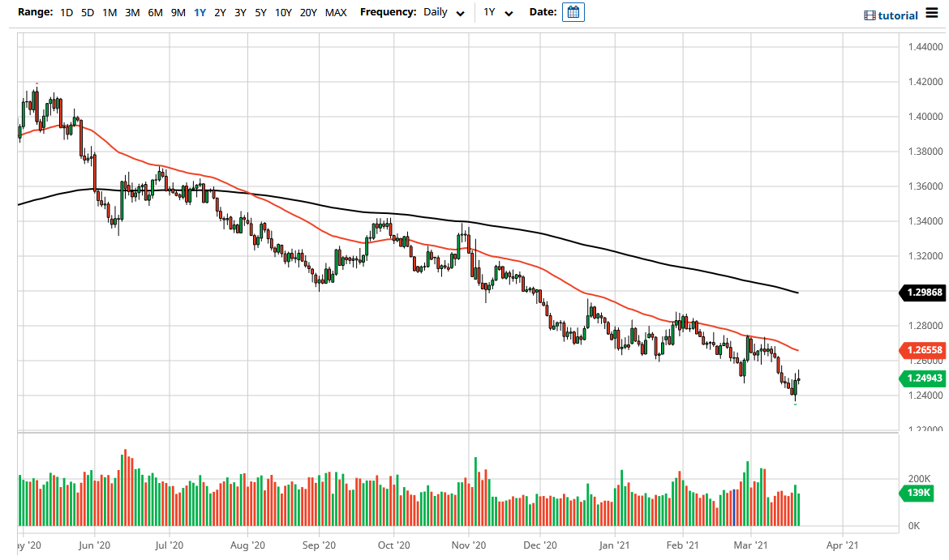Select the 5Y range option
This screenshot has height=560, width=949.
(260, 13)
